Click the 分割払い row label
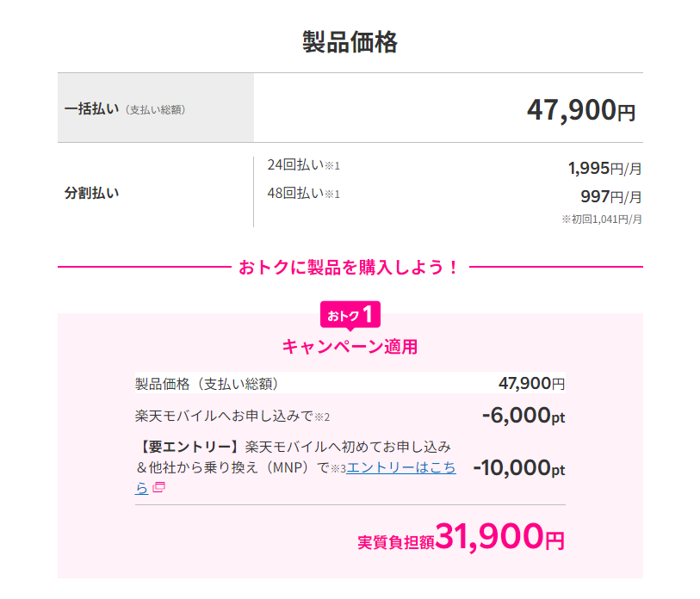Viewport: 700px width, 599px height. pyautogui.click(x=91, y=193)
